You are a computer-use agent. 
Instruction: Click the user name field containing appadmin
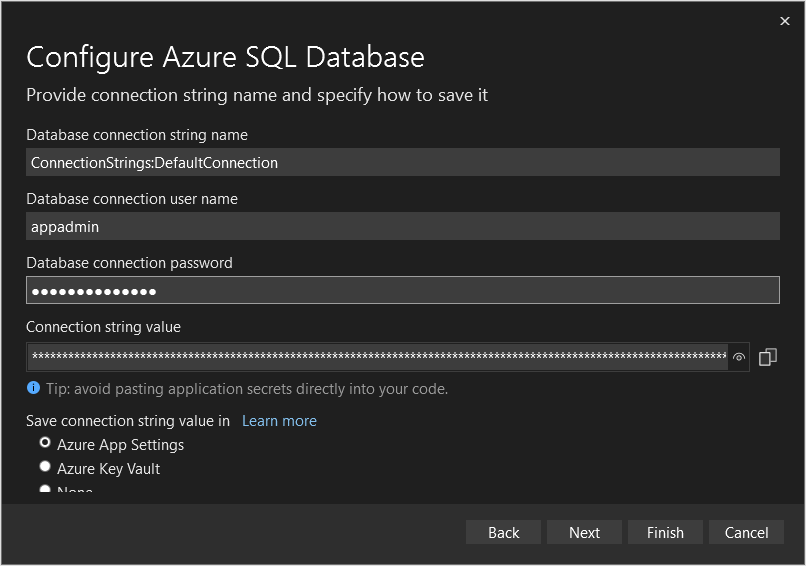coord(402,226)
